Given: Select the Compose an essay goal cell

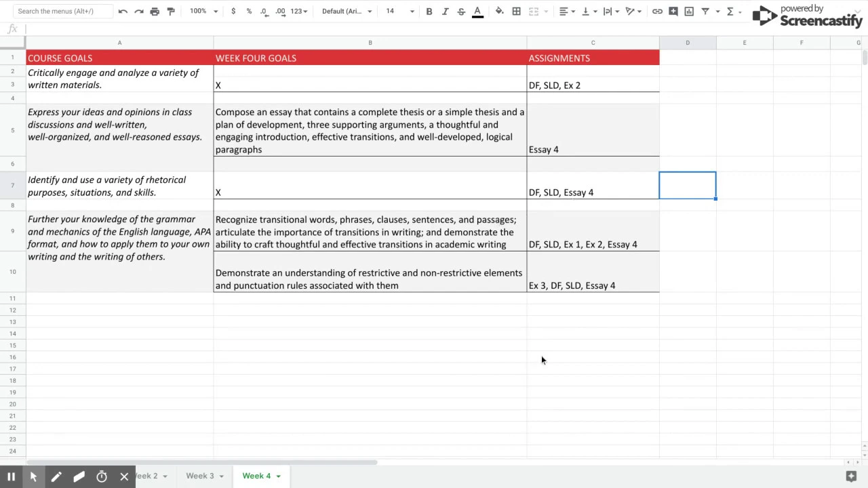Looking at the screenshot, I should [x=370, y=130].
